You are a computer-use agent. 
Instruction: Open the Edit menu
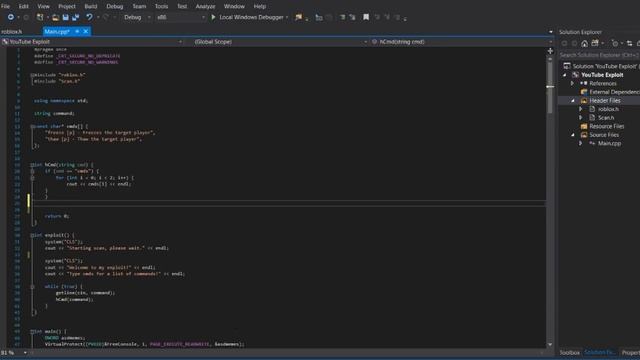click(24, 6)
